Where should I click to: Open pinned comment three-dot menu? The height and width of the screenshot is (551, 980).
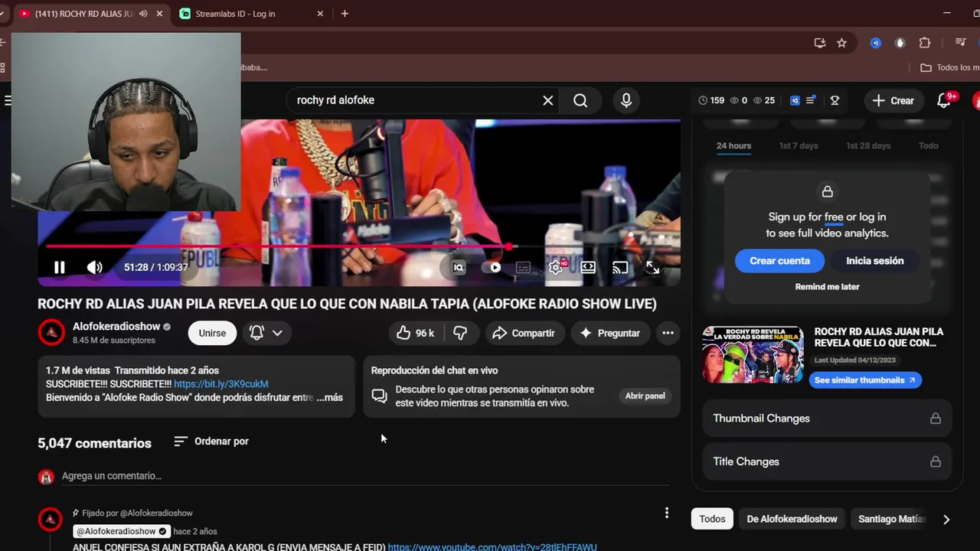coord(666,513)
